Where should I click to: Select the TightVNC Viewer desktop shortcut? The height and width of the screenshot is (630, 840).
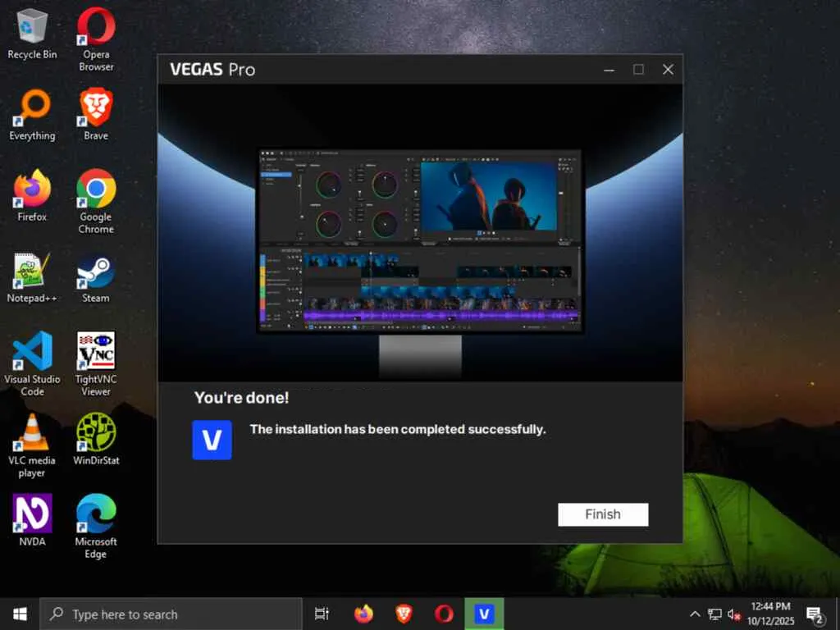coord(96,364)
